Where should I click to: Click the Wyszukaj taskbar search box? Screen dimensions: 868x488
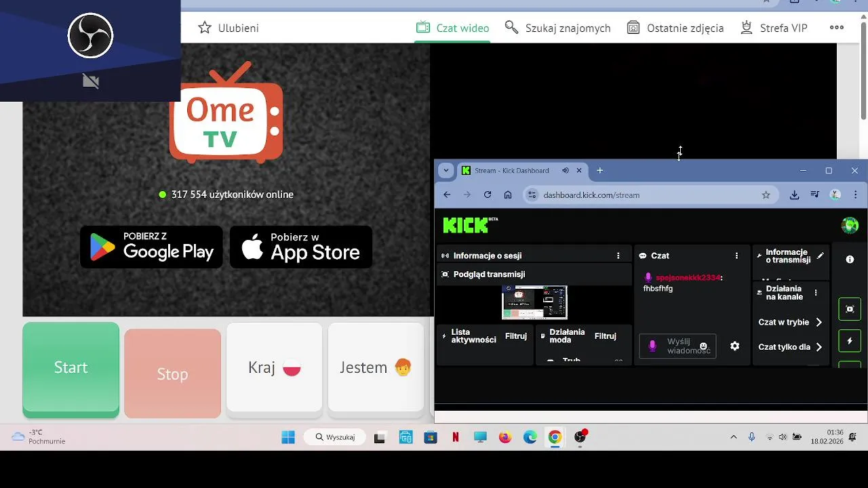tap(335, 437)
